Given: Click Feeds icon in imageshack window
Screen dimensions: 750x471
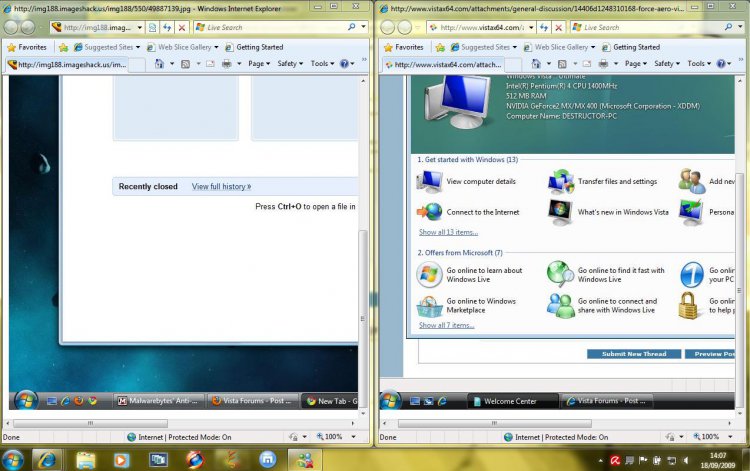Looking at the screenshot, I should coord(185,64).
